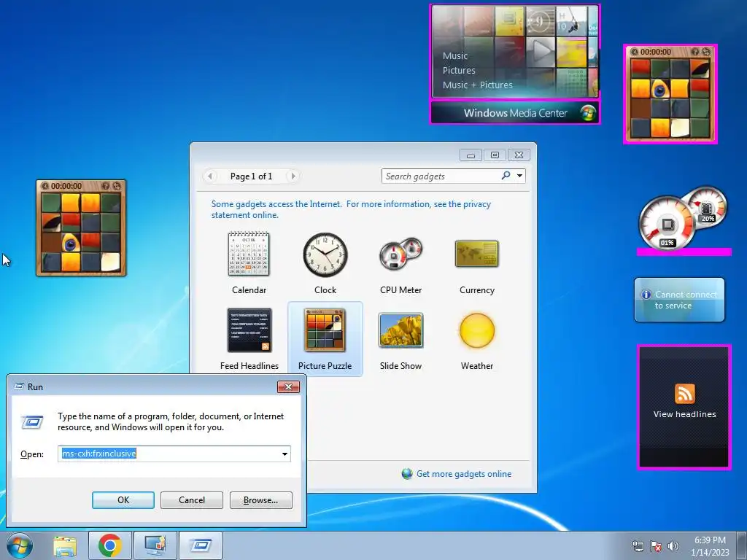
Task: Close the Run dialog
Action: pyautogui.click(x=288, y=386)
